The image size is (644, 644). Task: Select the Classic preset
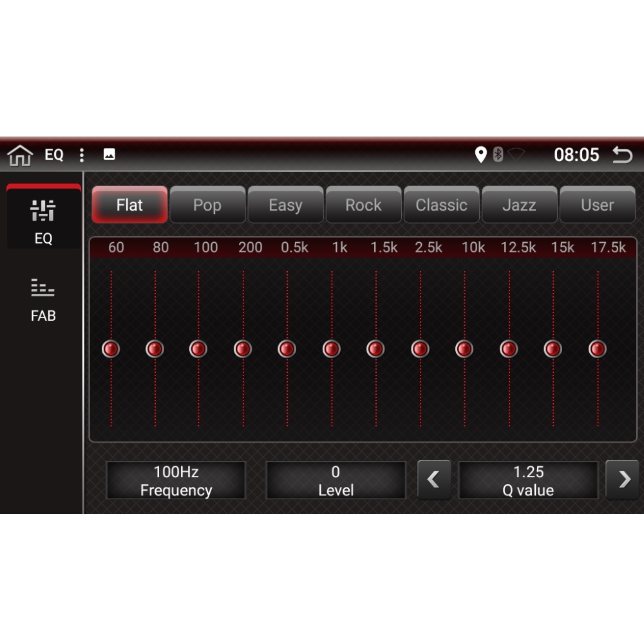tap(442, 205)
